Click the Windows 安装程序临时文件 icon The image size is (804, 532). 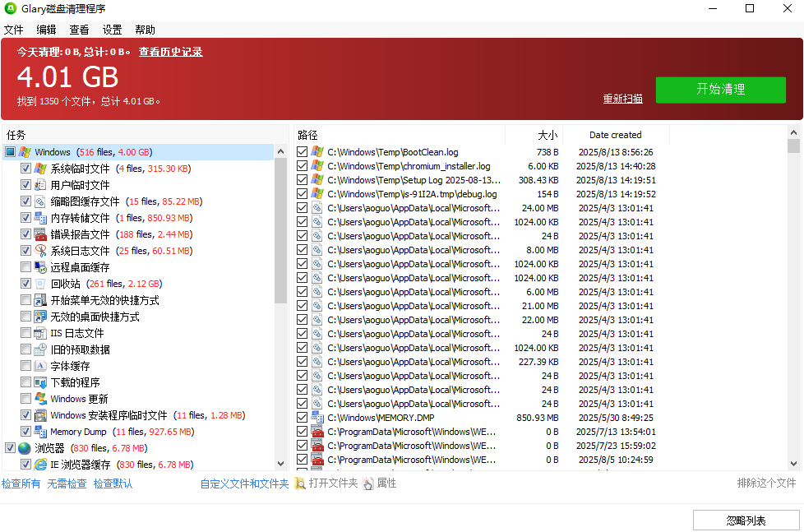(40, 415)
